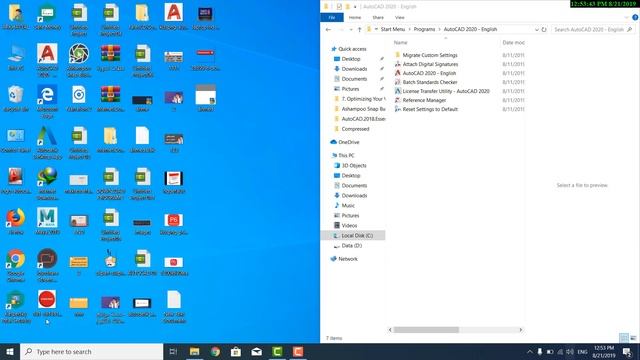Select Network in navigation pane
The width and height of the screenshot is (640, 360).
coord(344,259)
